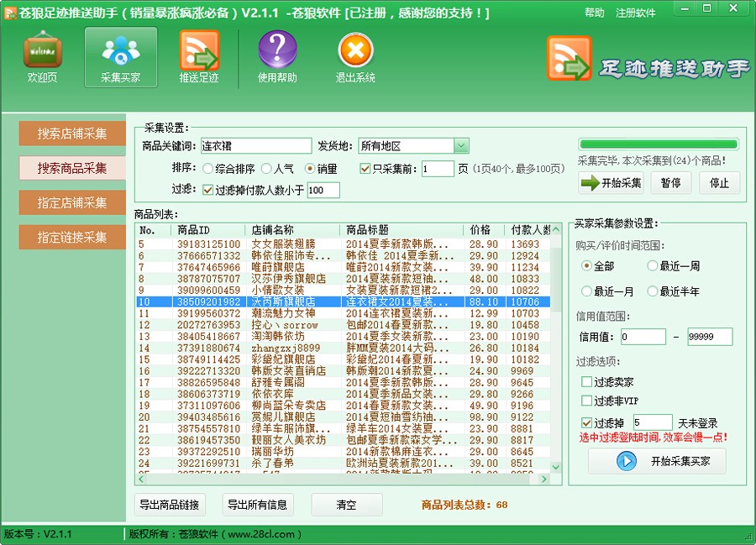Open the 所有地区 shipping region dropdown

[460, 145]
